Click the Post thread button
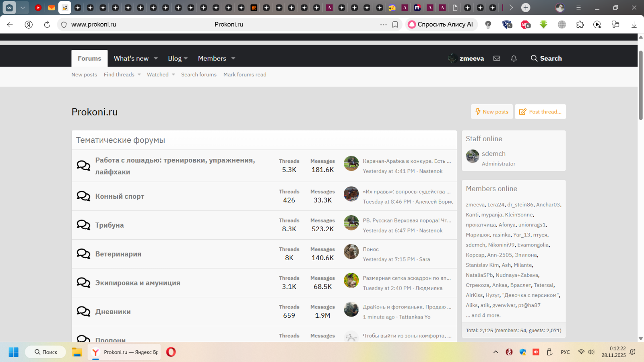644x362 pixels. pyautogui.click(x=540, y=112)
